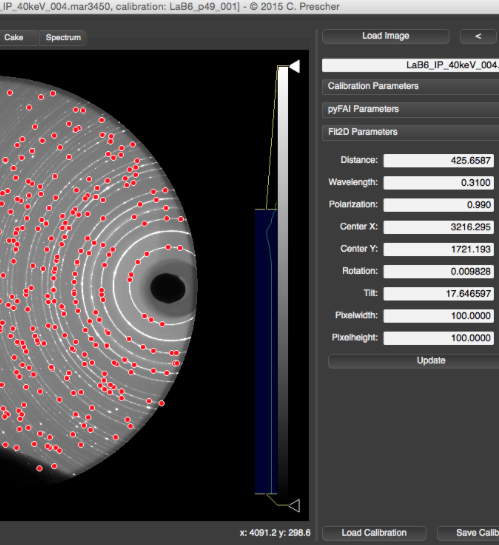499x545 pixels.
Task: Click the Rotation value field
Action: pyautogui.click(x=439, y=271)
